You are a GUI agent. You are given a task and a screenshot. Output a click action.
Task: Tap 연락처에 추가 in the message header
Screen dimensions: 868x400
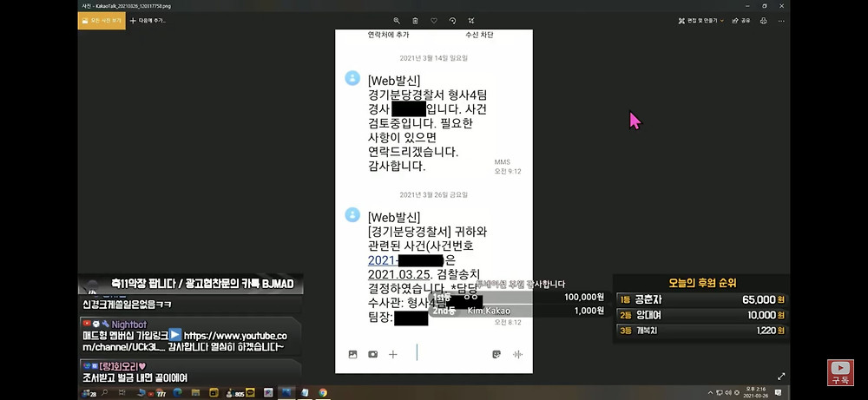tap(388, 35)
